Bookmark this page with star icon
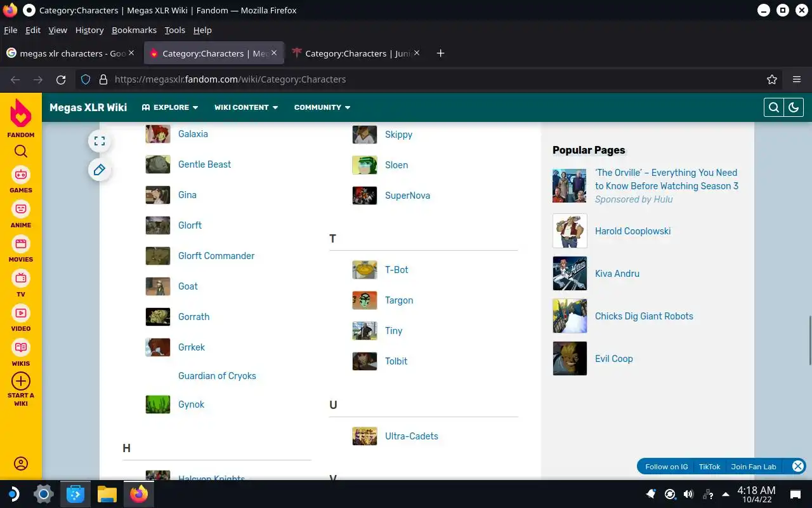 (x=772, y=79)
